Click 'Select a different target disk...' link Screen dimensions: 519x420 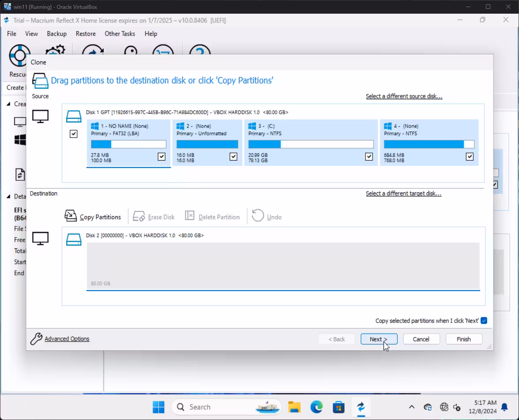click(x=403, y=194)
